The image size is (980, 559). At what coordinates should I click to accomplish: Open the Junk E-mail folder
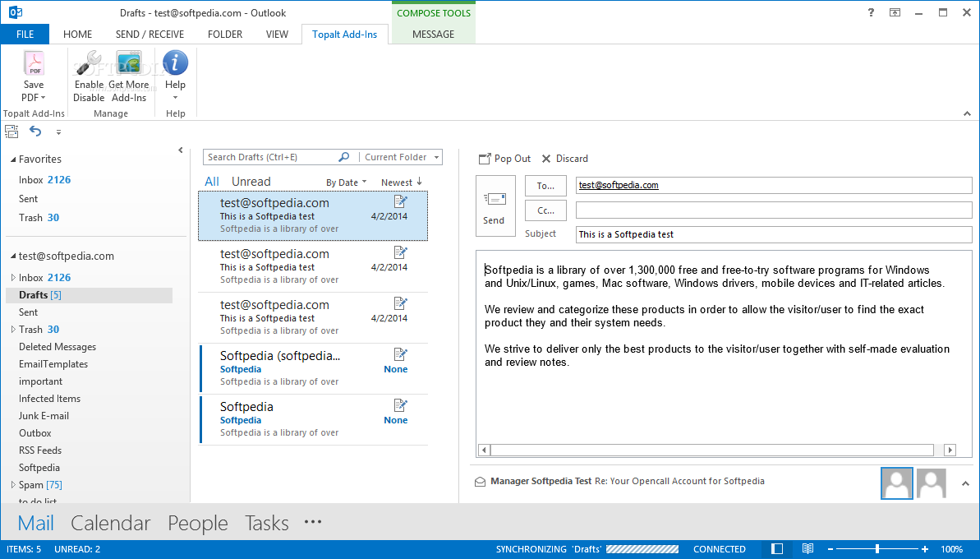pyautogui.click(x=44, y=416)
